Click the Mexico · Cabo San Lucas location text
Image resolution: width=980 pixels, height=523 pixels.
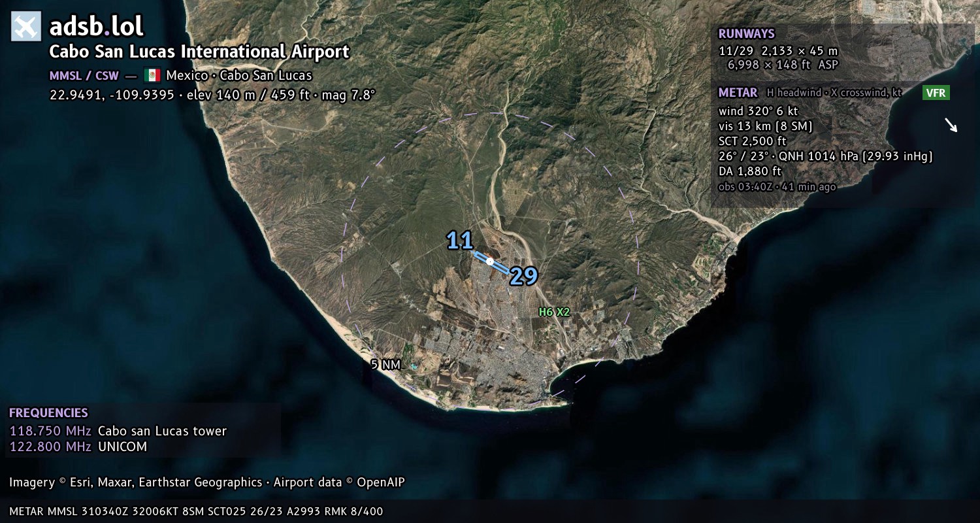pyautogui.click(x=239, y=76)
